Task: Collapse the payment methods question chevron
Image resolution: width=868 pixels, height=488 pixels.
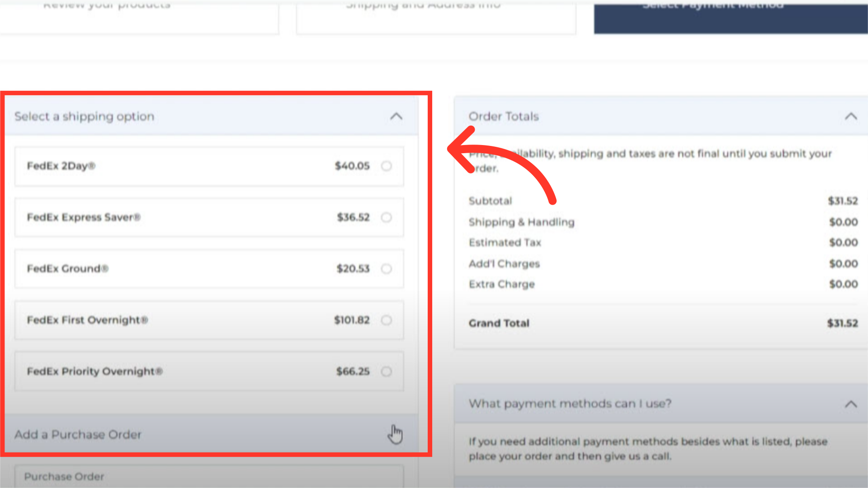Action: (x=850, y=404)
